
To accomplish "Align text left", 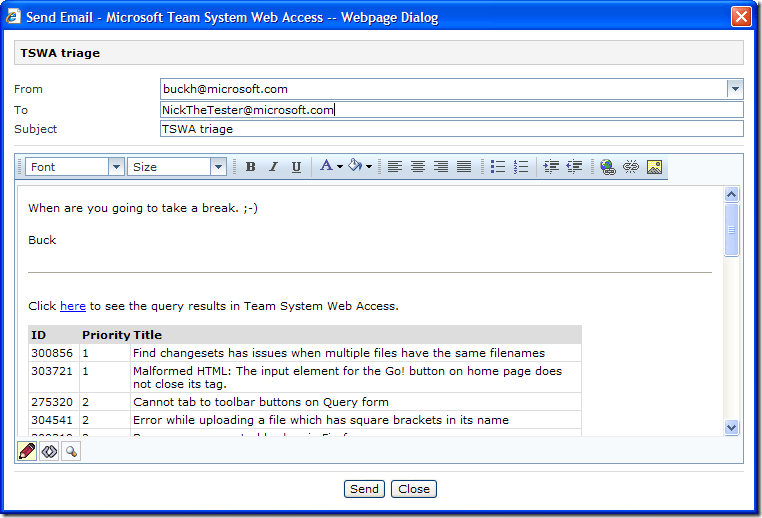I will 395,167.
